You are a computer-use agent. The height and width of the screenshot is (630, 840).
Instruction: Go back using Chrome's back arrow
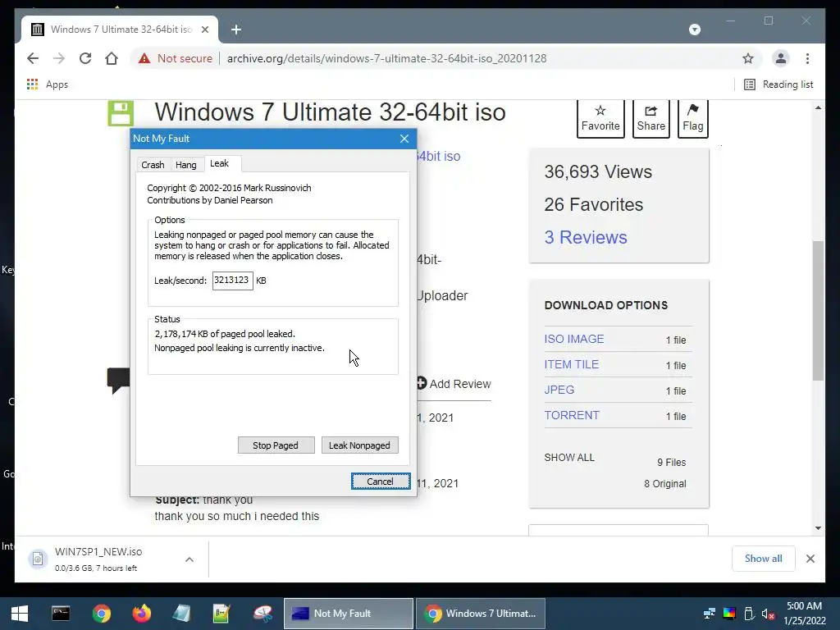click(x=33, y=58)
